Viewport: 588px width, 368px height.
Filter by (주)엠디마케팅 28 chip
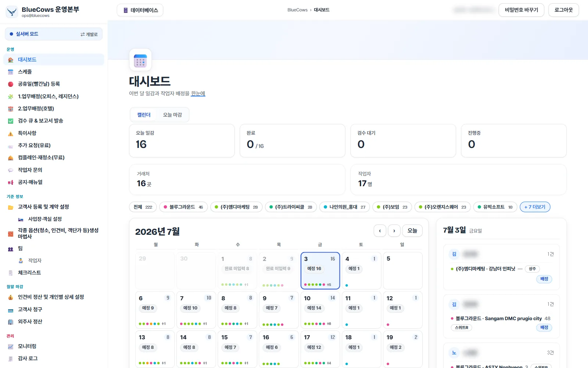tap(236, 207)
